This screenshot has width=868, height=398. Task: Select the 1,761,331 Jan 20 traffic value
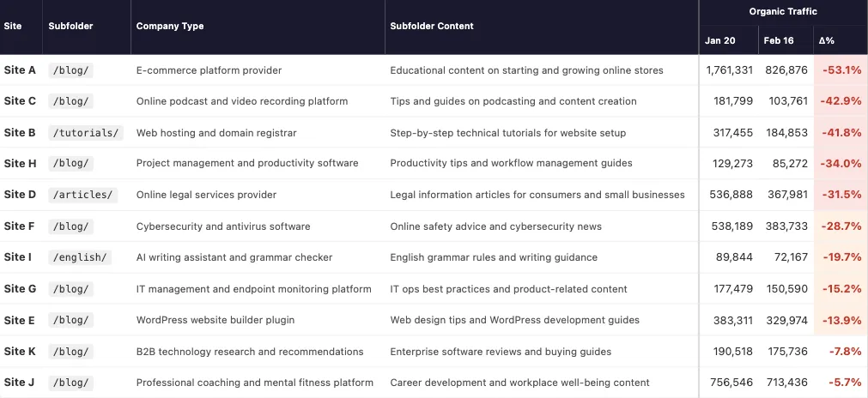[729, 70]
